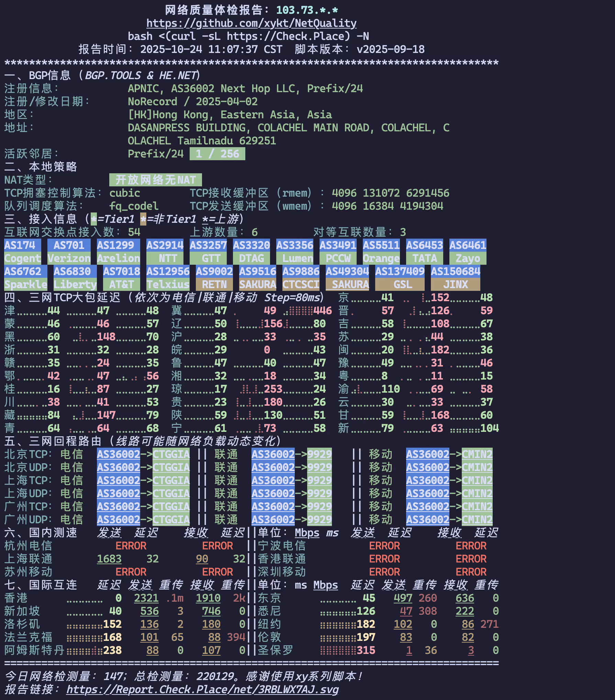Viewport: 615px width, 700px height.
Task: Click the 上海联通 send speed value 1683
Action: pyautogui.click(x=109, y=559)
